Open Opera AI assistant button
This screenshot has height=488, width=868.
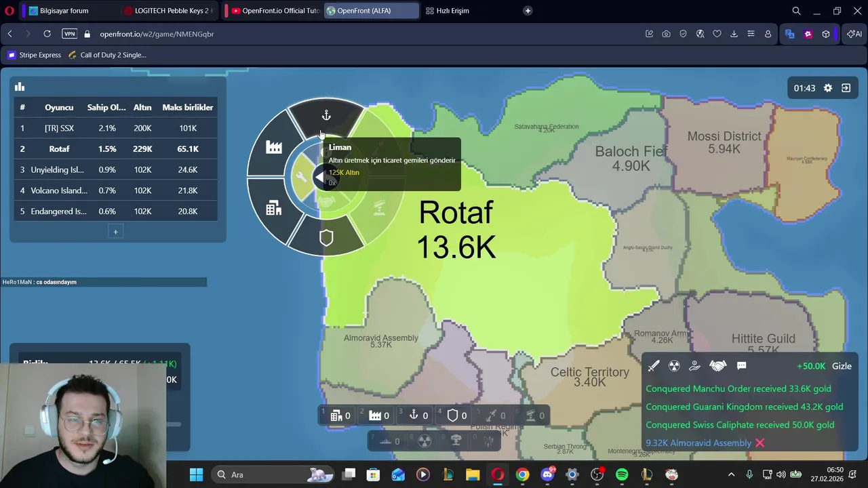tap(854, 34)
